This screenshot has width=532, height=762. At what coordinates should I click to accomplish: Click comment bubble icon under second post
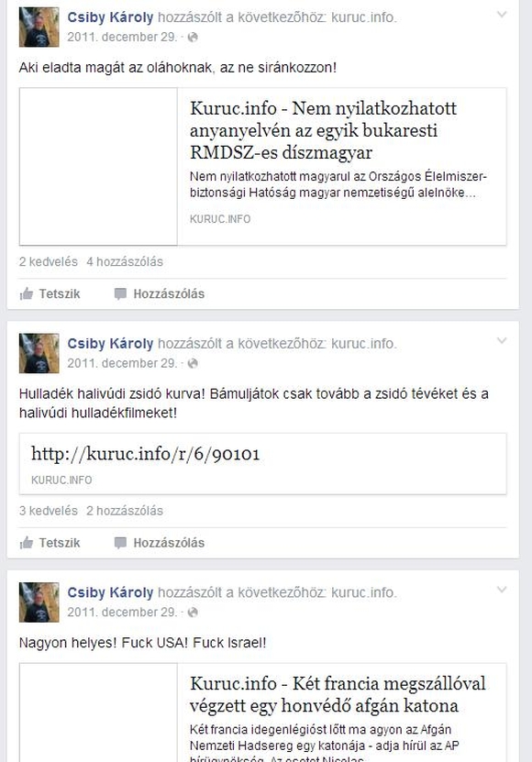120,542
